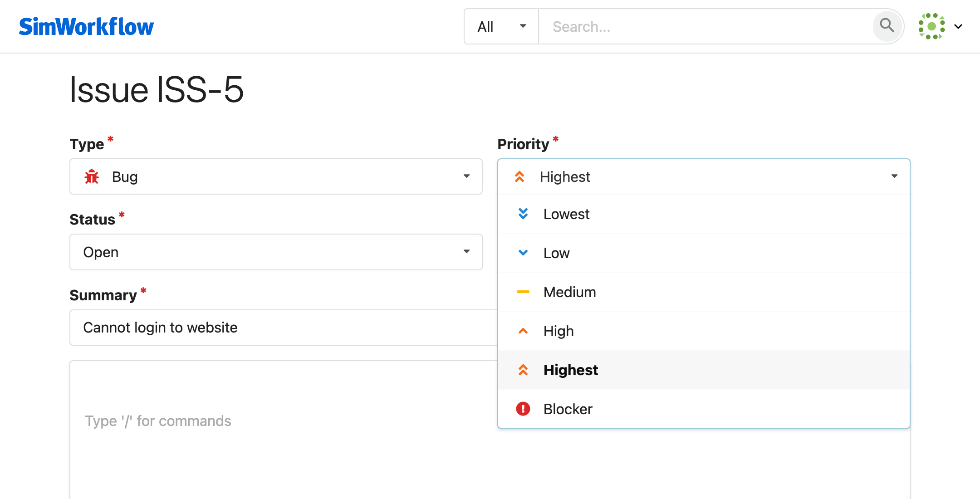Open the Type dropdown showing Bug

[x=276, y=176]
